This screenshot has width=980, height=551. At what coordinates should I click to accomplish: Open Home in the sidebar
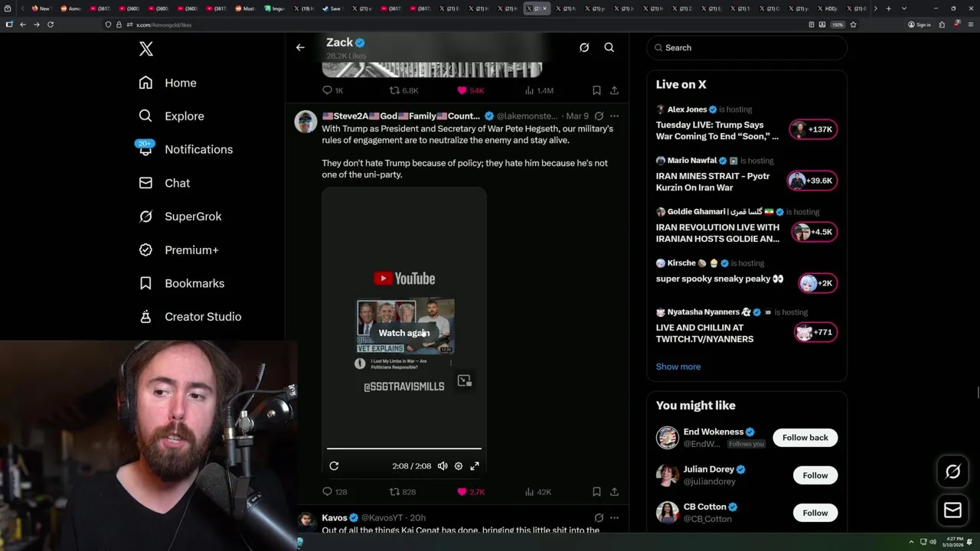point(168,83)
